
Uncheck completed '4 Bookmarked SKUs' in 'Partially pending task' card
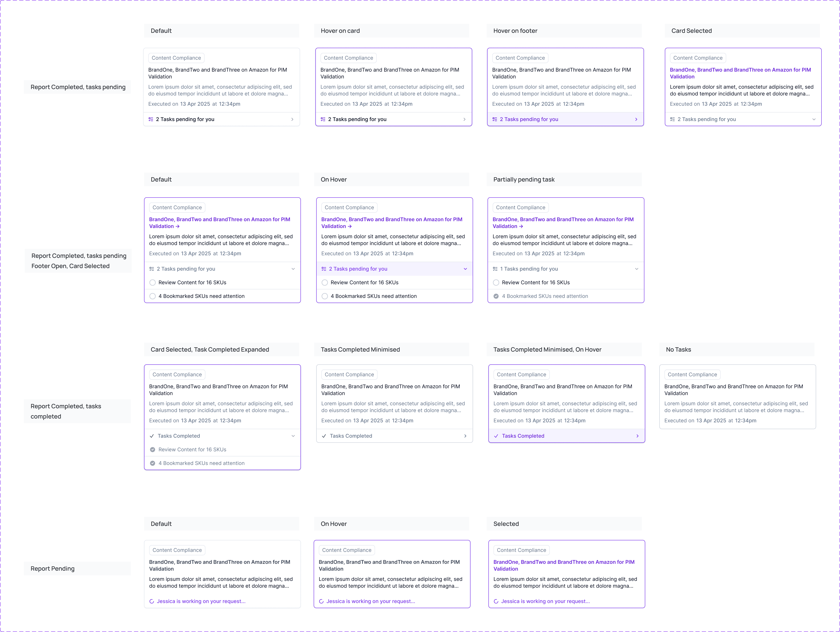(x=496, y=296)
